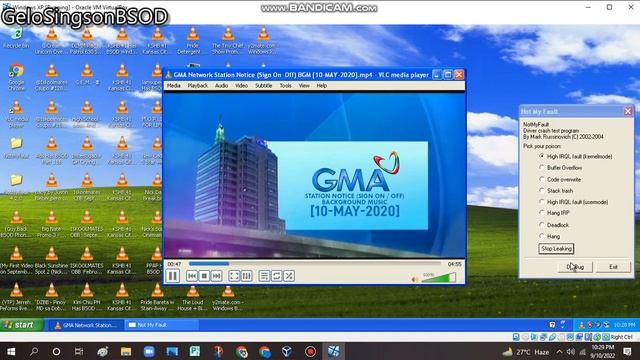Select the Kim Chiu PH Has BSOD file
Viewport: 640px width, 360px height.
pos(87,297)
